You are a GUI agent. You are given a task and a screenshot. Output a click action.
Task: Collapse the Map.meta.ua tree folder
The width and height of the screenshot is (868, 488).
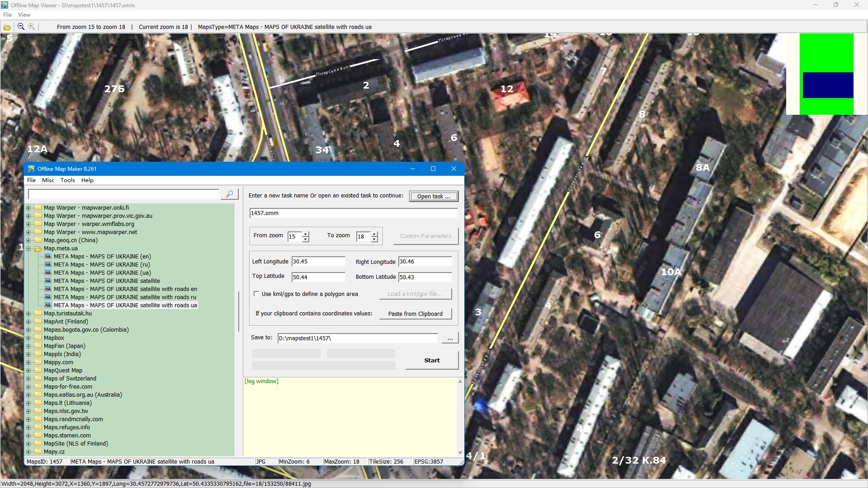pyautogui.click(x=28, y=249)
